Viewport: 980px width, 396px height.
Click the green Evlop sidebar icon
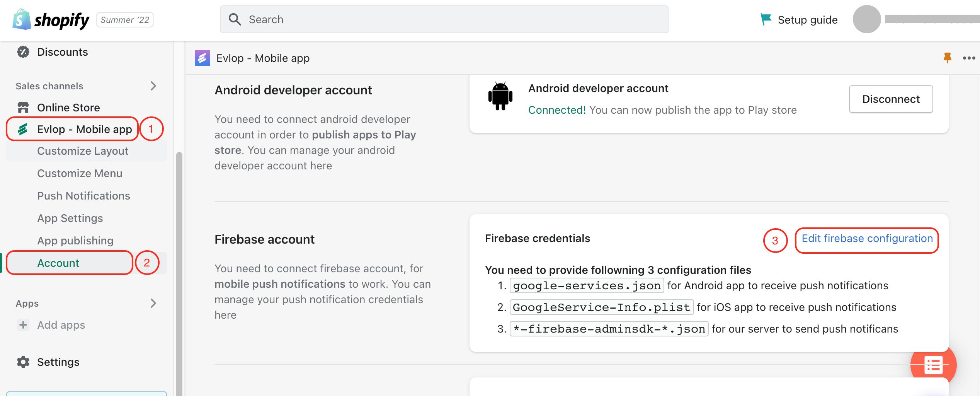[x=23, y=129]
